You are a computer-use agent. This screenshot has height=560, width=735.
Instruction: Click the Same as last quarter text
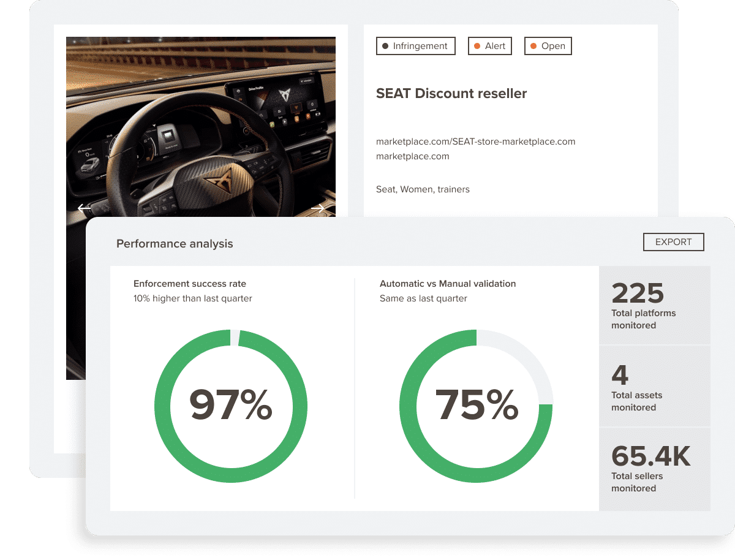click(x=423, y=298)
